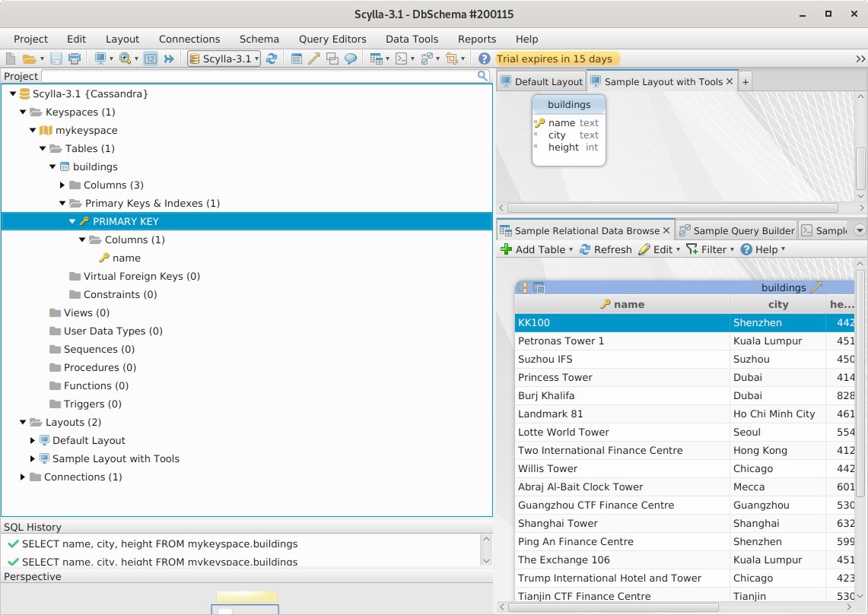Select the foreign key line tool
This screenshot has height=615, width=868.
314,59
